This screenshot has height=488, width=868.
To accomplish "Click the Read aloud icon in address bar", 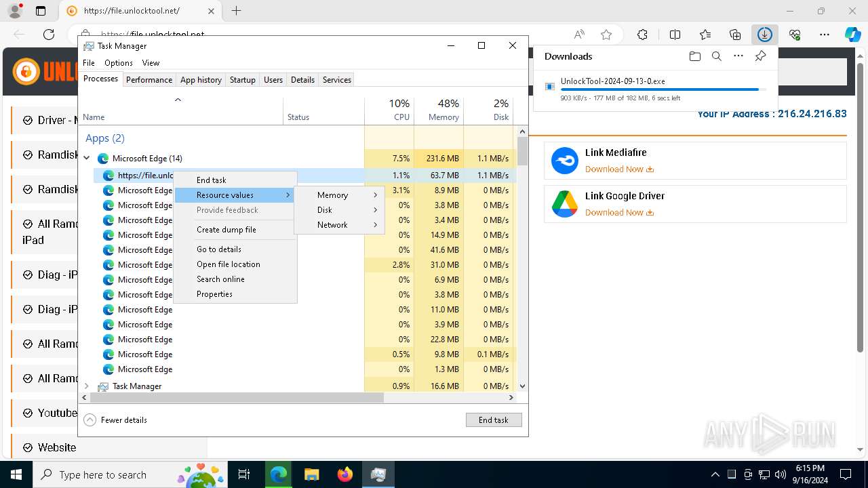I will (x=579, y=35).
